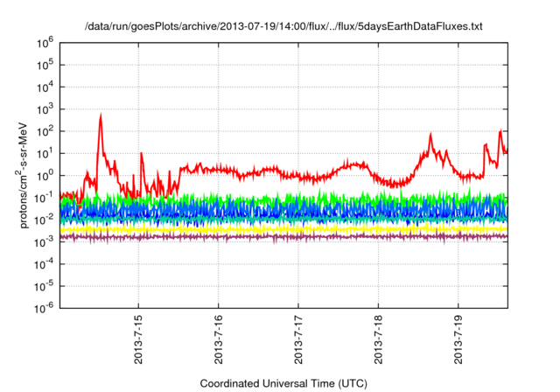The width and height of the screenshot is (560, 392).
Task: Click the 10^0 y-axis tick label
Action: 45,176
